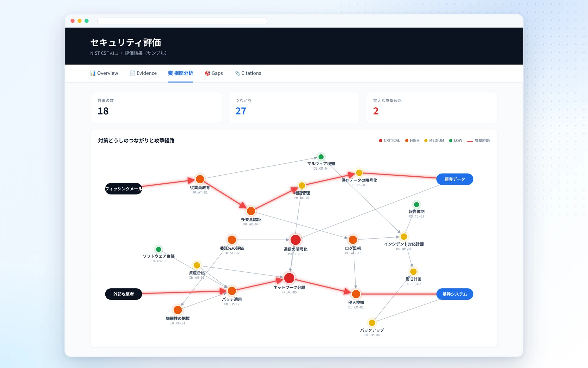Open the Gaps tab
Viewport: 588px width, 368px height.
(x=214, y=73)
